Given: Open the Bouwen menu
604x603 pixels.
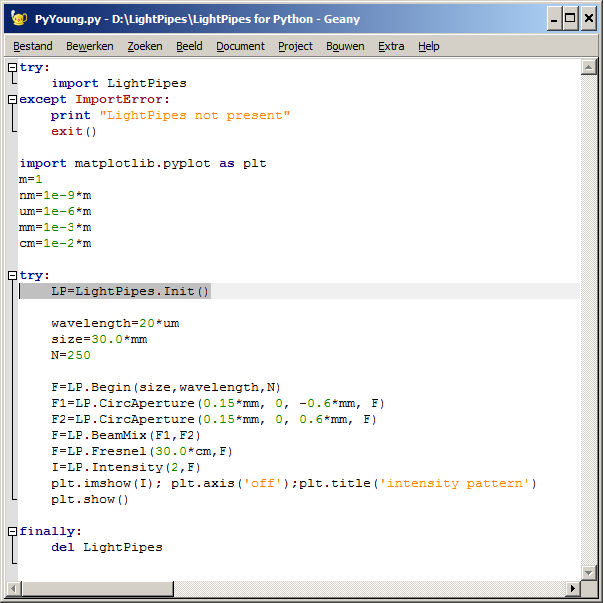Looking at the screenshot, I should tap(345, 46).
